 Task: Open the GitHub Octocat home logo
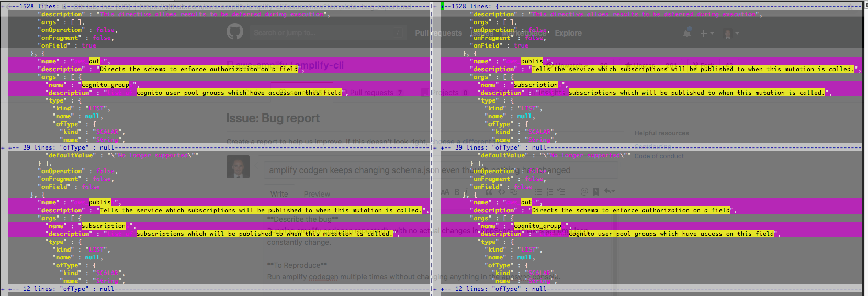coord(235,32)
